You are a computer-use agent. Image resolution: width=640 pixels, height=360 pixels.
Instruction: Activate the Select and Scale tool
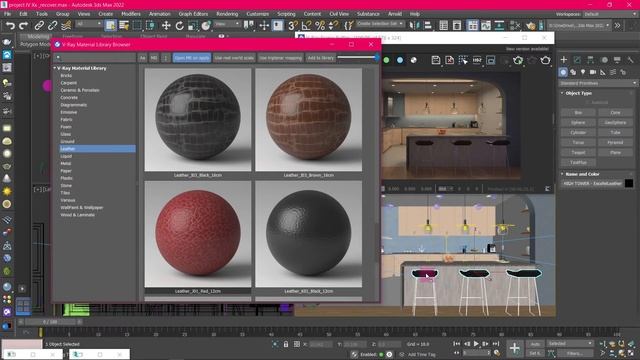(x=193, y=26)
